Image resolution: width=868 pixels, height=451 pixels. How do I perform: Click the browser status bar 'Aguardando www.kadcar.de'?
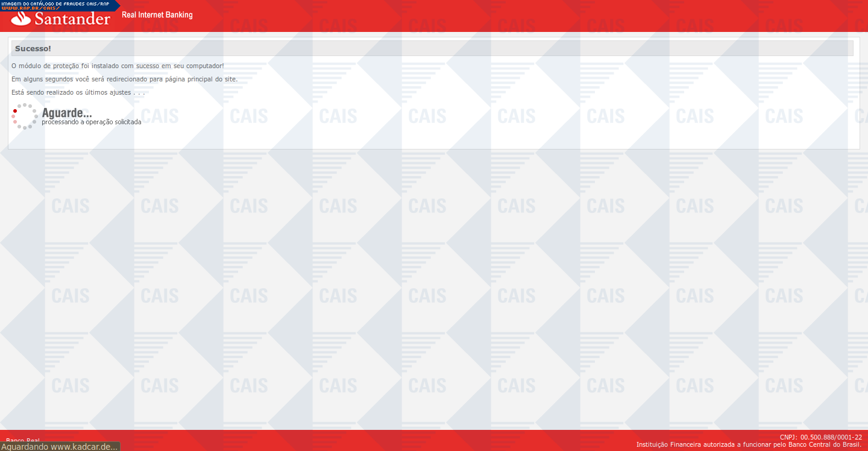tap(60, 446)
